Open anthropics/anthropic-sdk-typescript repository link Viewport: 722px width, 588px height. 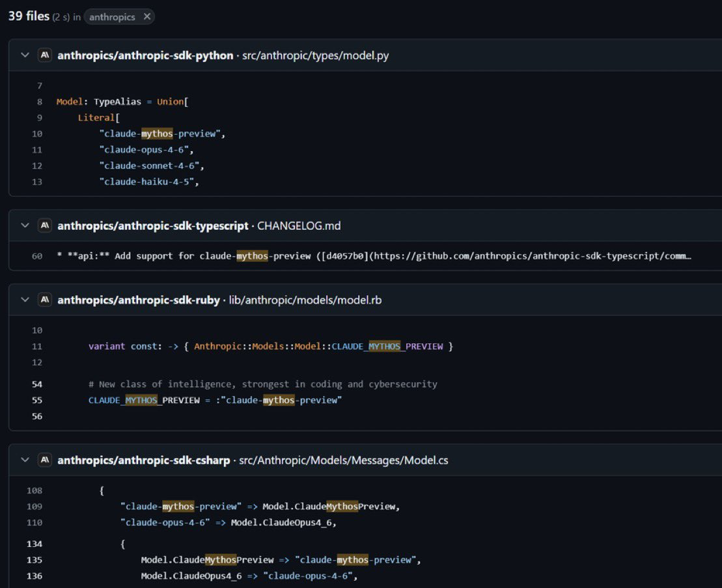pyautogui.click(x=153, y=225)
